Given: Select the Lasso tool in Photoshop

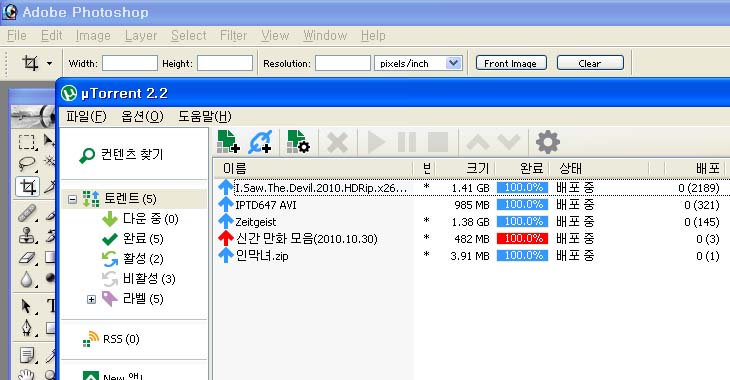Looking at the screenshot, I should click(27, 163).
